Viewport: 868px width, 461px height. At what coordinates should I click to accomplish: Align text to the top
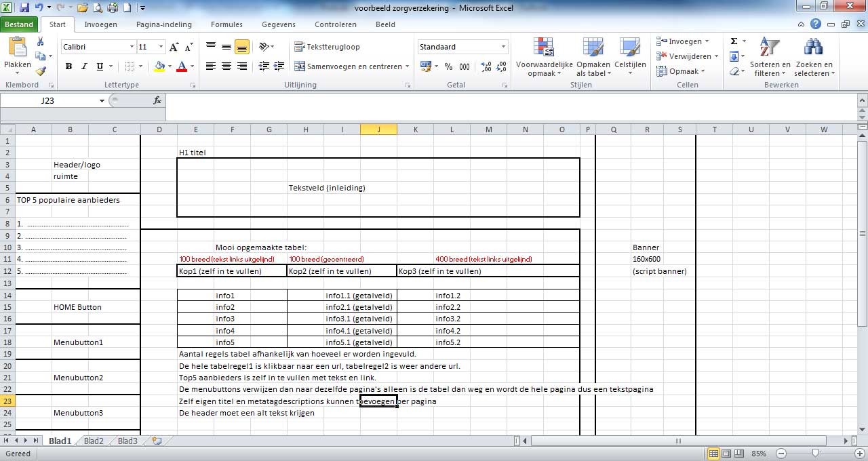[210, 47]
